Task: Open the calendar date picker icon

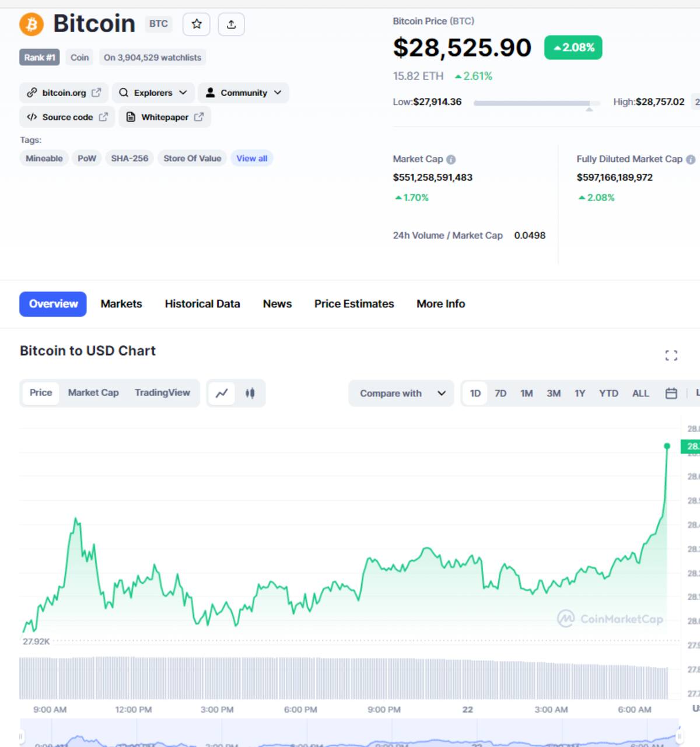Action: pos(671,394)
